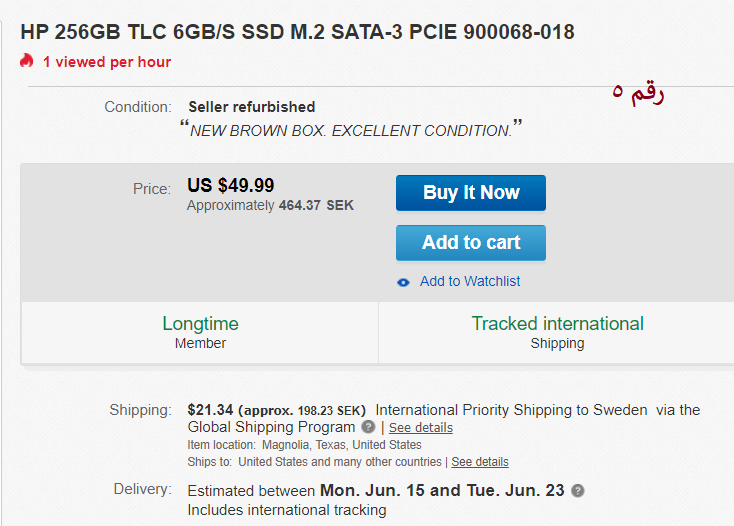Click the red '1 viewed per hour' text

(x=107, y=62)
